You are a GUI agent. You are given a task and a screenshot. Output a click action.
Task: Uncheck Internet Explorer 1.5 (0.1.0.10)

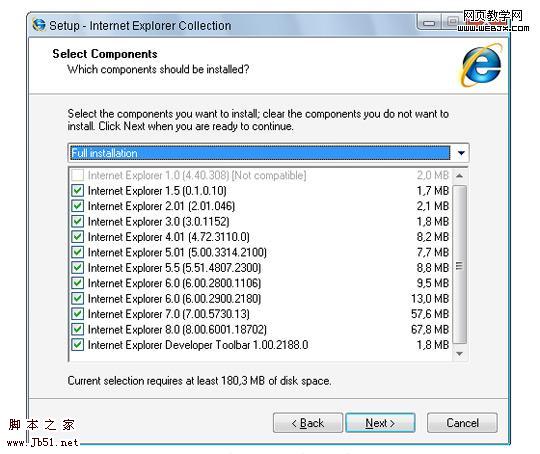(x=77, y=190)
